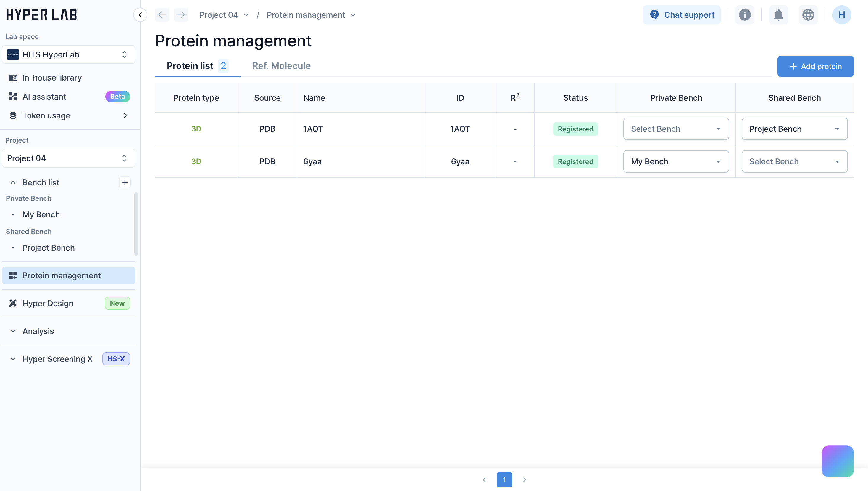
Task: Go to pagination page 1
Action: [504, 479]
